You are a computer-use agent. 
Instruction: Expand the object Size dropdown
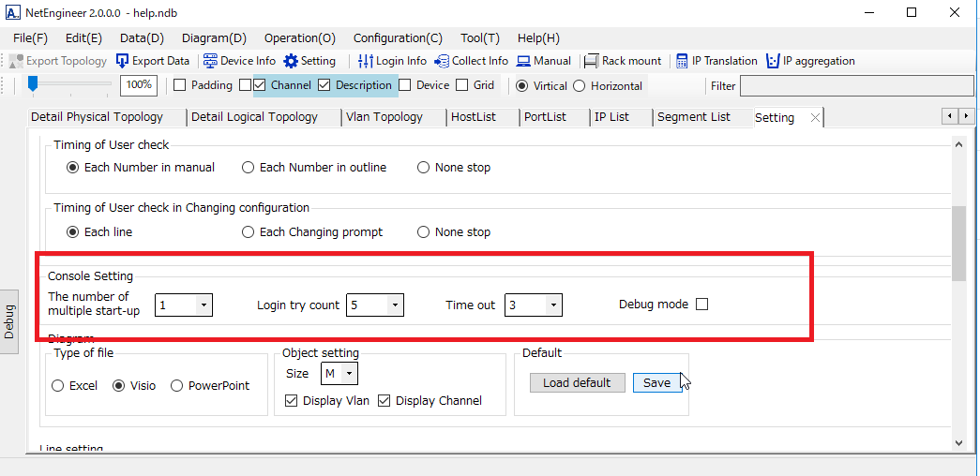(x=349, y=374)
